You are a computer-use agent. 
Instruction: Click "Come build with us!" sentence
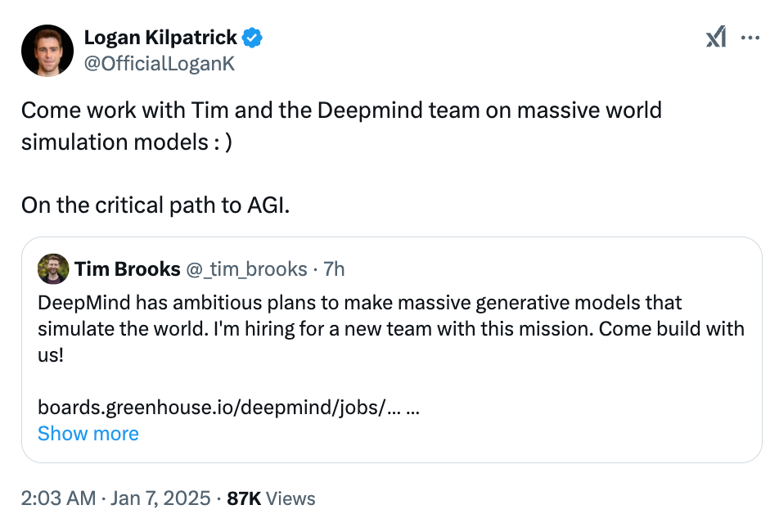[x=391, y=342]
